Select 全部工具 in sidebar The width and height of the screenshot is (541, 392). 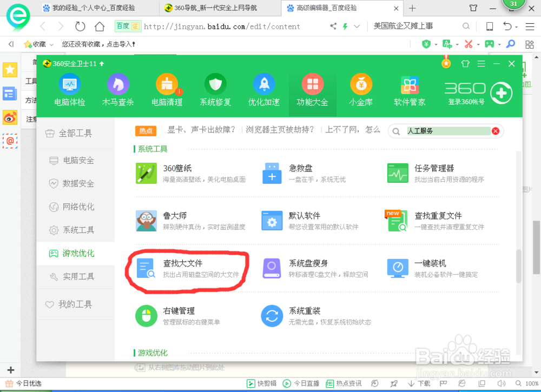tap(75, 133)
